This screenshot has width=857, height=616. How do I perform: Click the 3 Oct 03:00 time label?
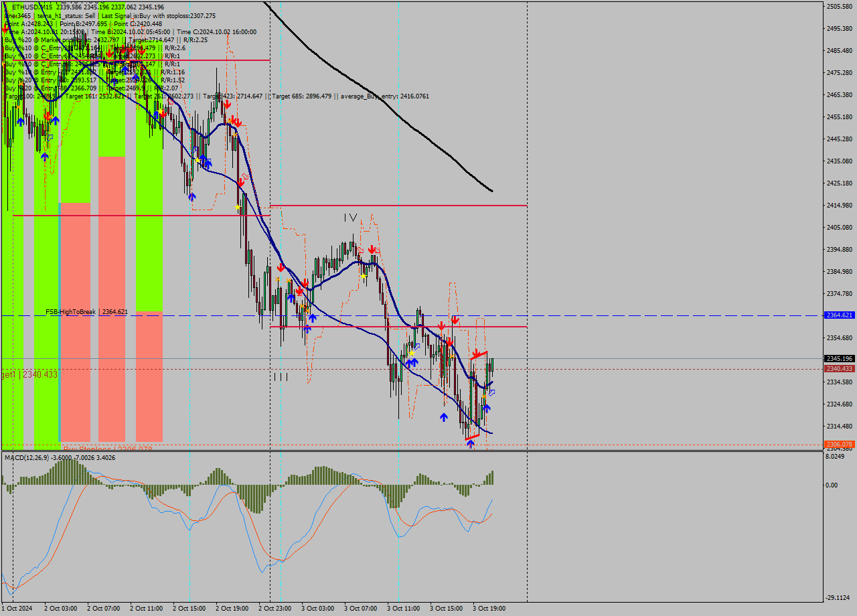[x=318, y=609]
